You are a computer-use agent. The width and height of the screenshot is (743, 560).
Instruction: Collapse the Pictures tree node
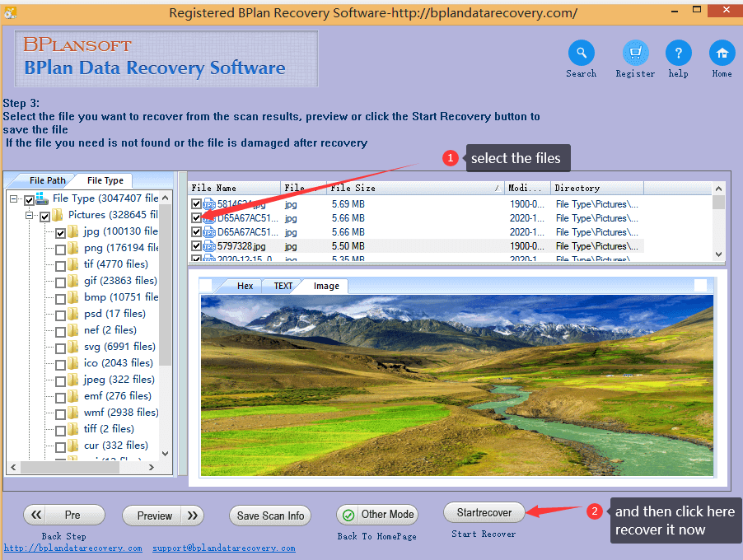tap(30, 216)
